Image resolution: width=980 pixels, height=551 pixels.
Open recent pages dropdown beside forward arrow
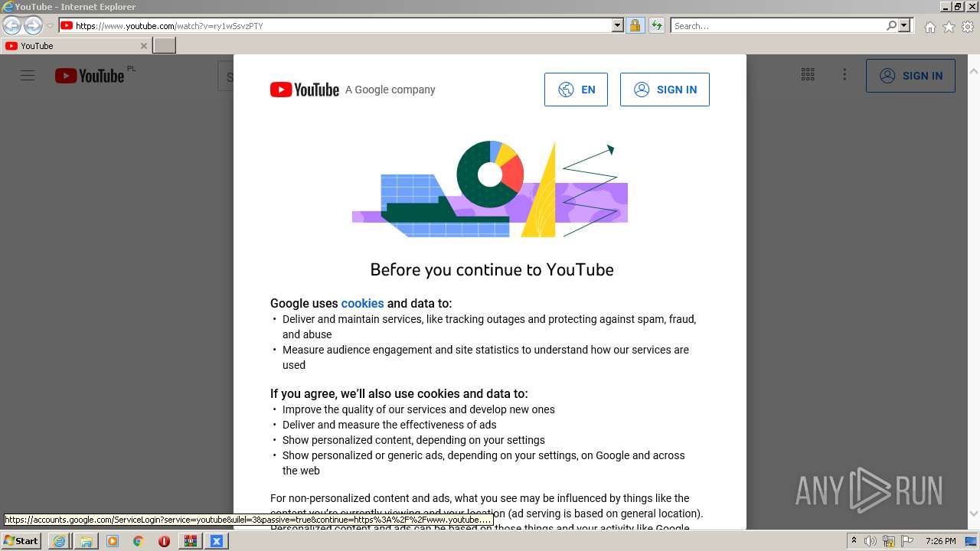(x=50, y=26)
